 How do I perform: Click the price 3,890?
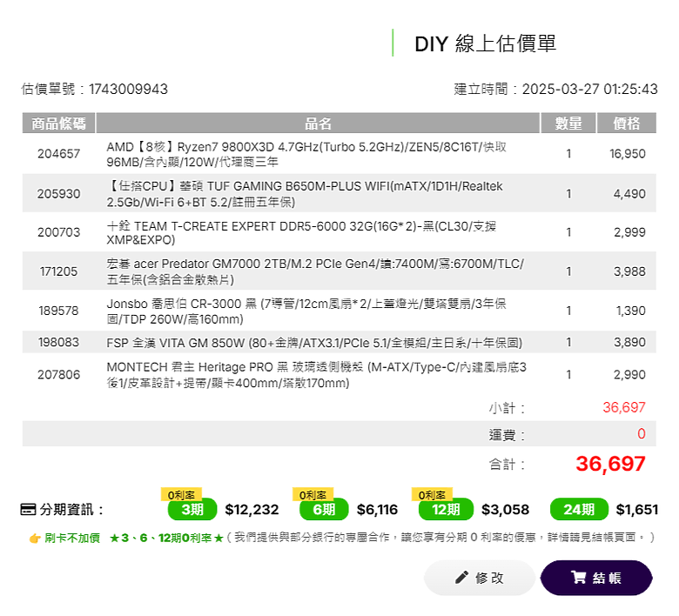629,343
